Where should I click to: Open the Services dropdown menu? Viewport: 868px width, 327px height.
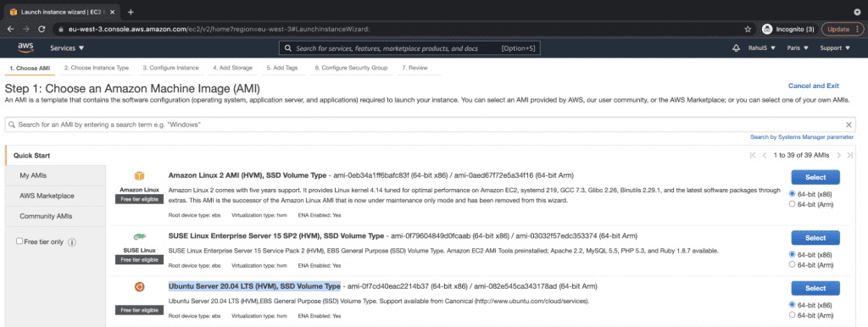(x=67, y=48)
